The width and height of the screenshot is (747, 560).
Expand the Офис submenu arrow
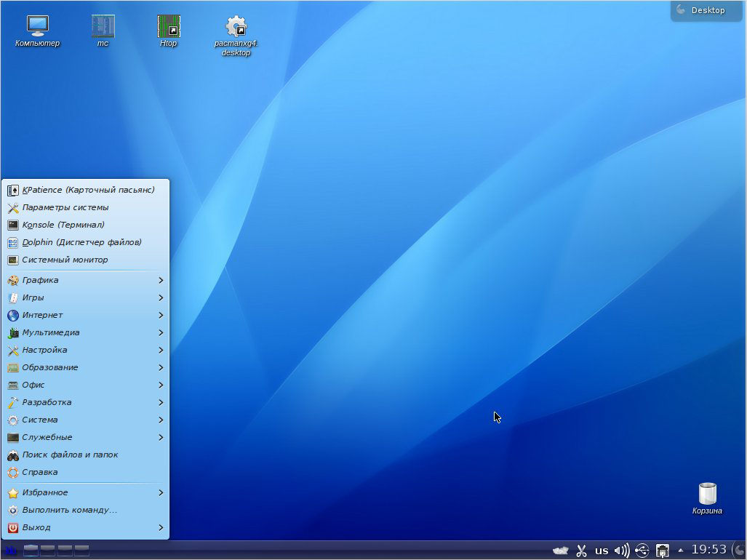161,385
